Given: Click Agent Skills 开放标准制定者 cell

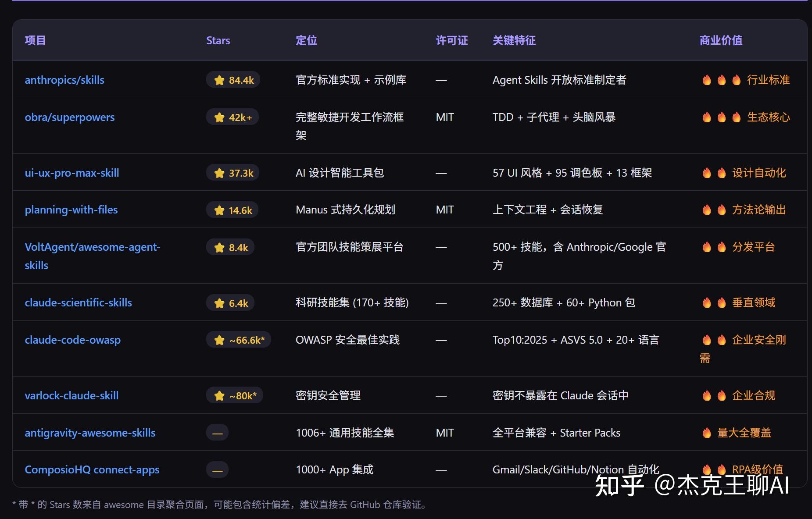Looking at the screenshot, I should (x=559, y=80).
